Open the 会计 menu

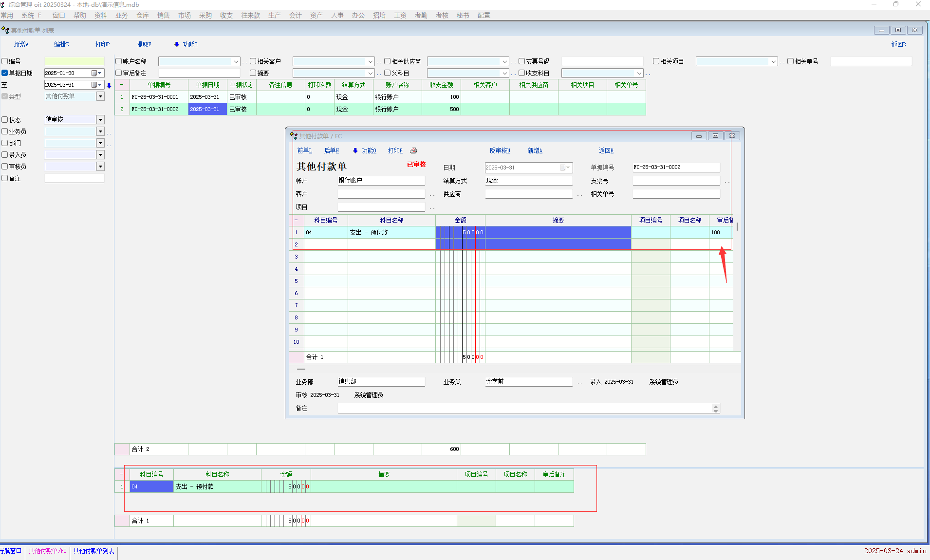(x=295, y=16)
